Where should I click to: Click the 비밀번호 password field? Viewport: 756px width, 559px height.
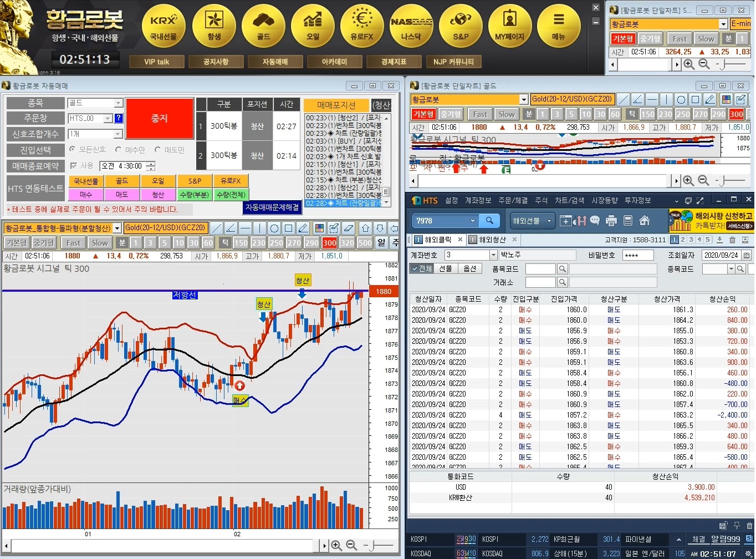(638, 255)
